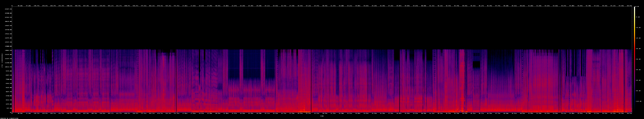Viewport: 644px width, 119px height.
Task: Click the -12 dB color scale label
Action: coord(638,27)
